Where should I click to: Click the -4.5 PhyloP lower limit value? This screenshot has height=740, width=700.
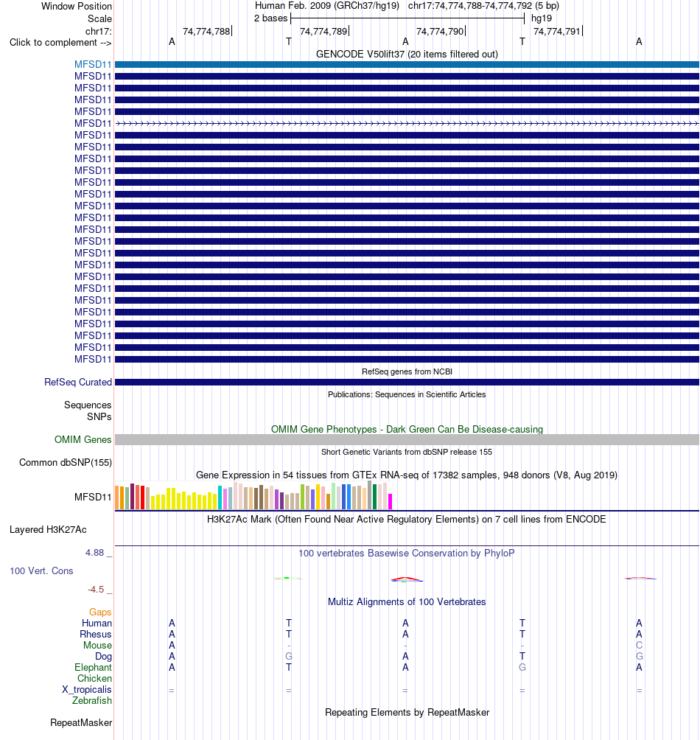click(96, 590)
